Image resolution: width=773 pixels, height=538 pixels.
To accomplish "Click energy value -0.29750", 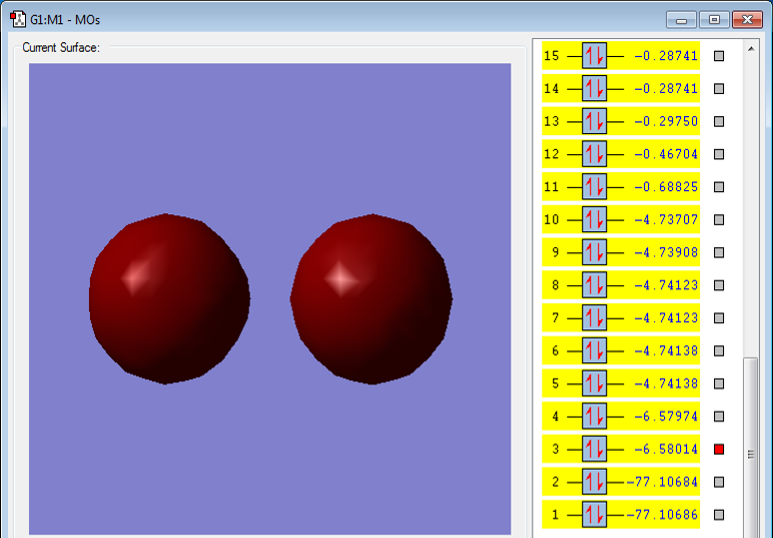I will pos(666,121).
